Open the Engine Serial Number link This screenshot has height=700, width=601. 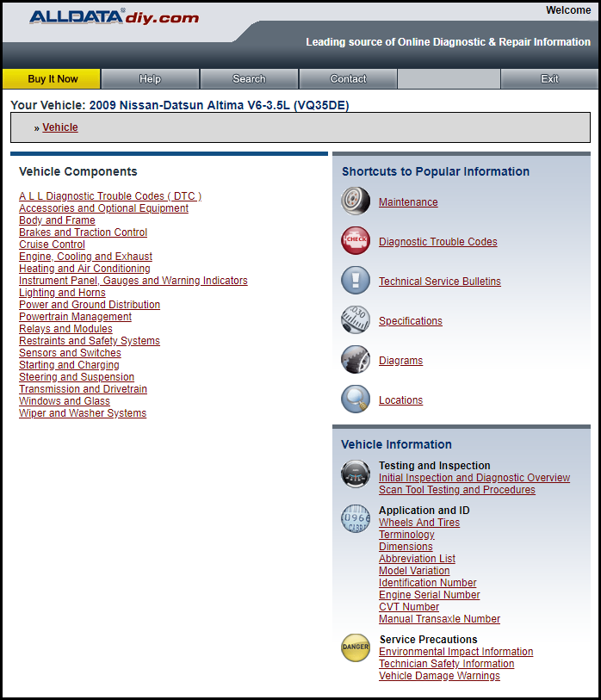click(x=430, y=595)
